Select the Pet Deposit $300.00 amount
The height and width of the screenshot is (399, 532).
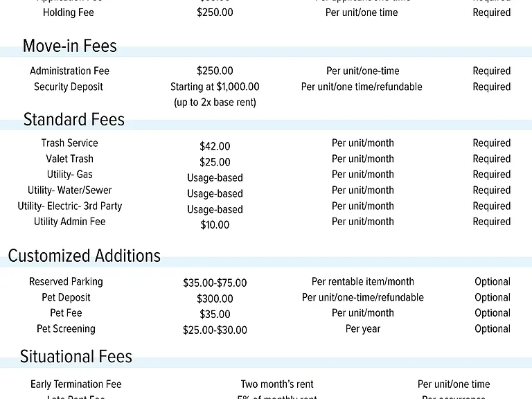[215, 299]
